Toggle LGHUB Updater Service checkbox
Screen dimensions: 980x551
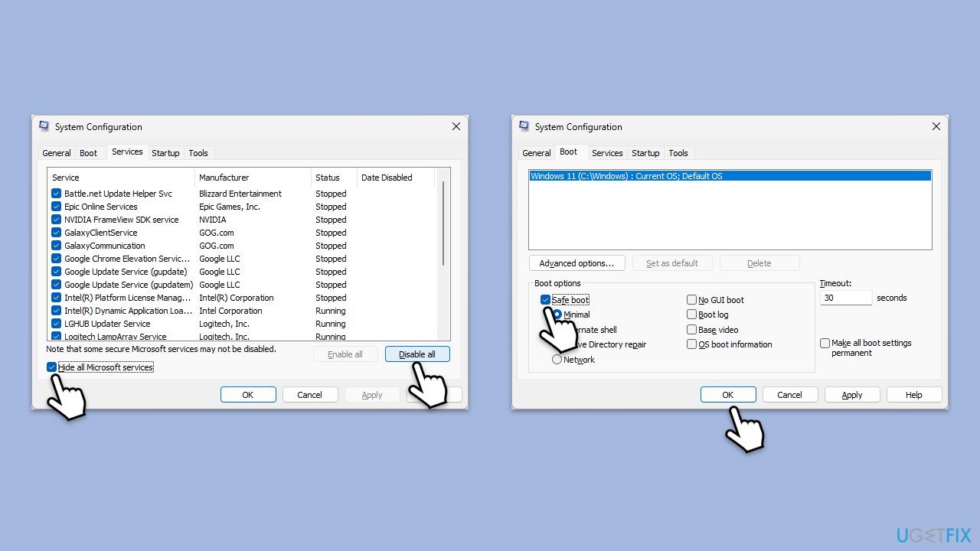(57, 324)
